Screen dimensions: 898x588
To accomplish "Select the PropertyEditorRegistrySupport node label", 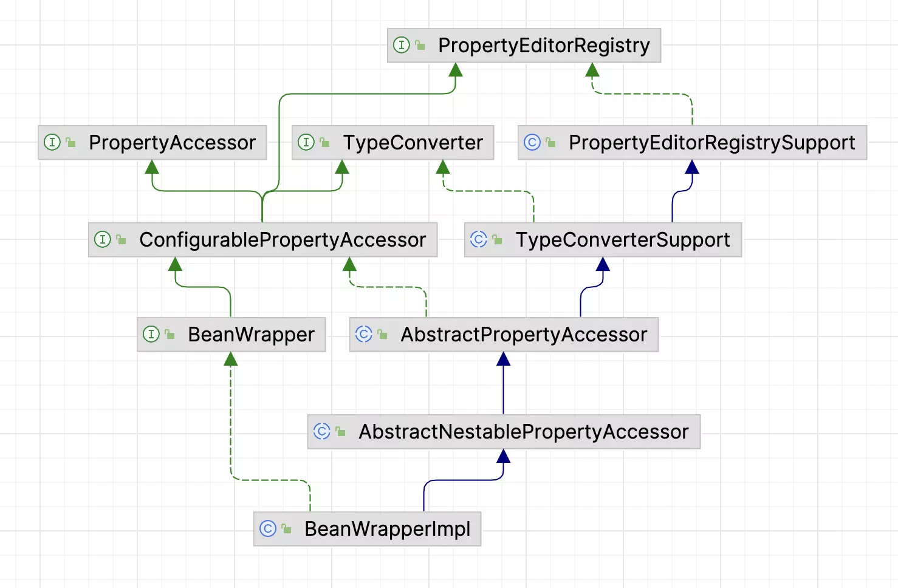I will [x=711, y=143].
